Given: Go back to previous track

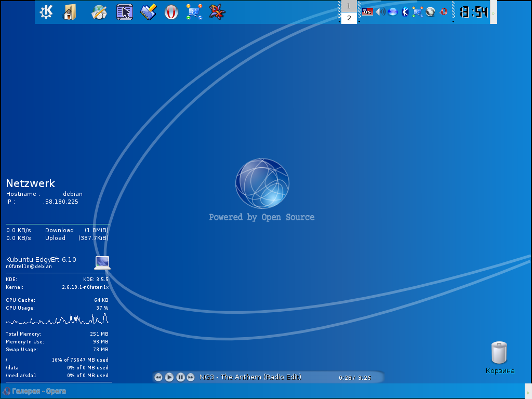Looking at the screenshot, I should pyautogui.click(x=158, y=377).
